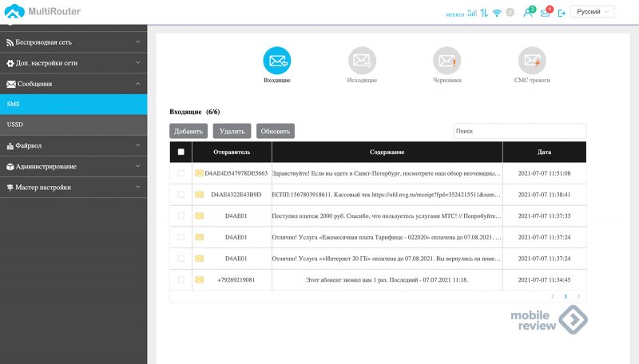Viewport: 639px width, 364px height.
Task: Click the logout icon in the header
Action: click(x=562, y=13)
